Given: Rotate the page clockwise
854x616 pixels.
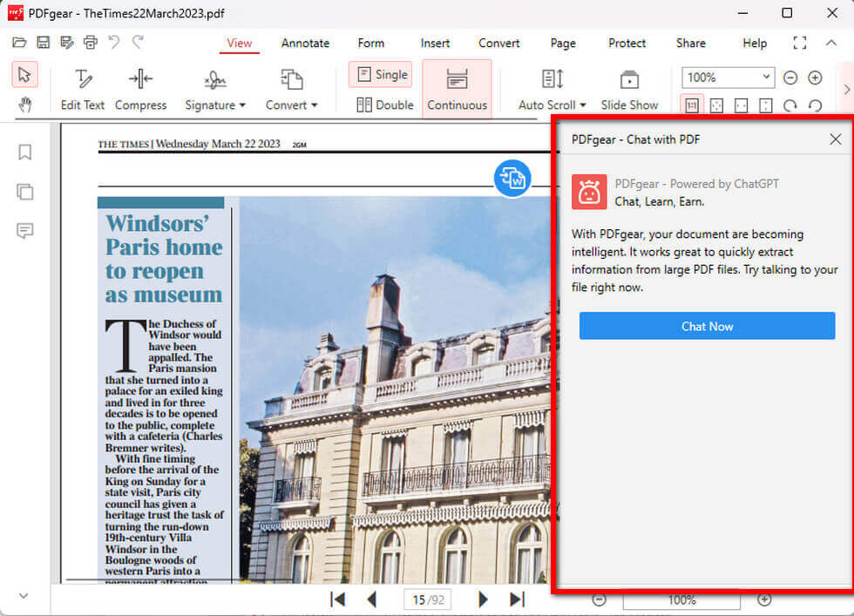Looking at the screenshot, I should (790, 105).
